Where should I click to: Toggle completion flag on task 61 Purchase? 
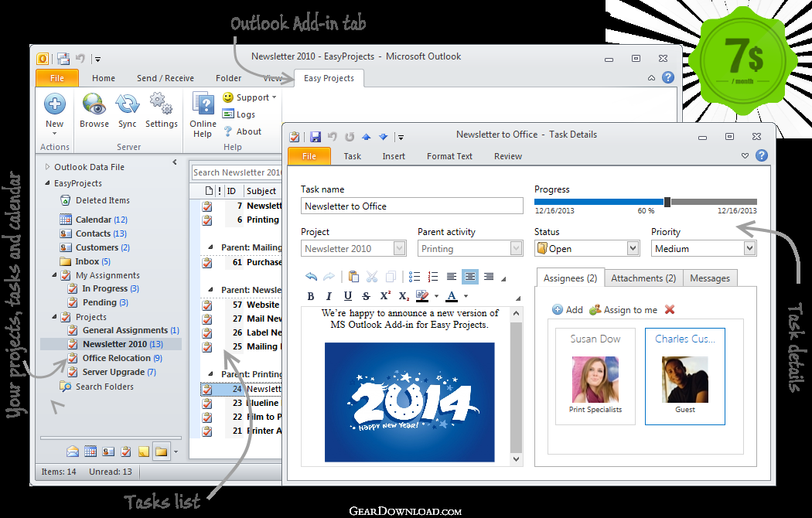coord(207,262)
